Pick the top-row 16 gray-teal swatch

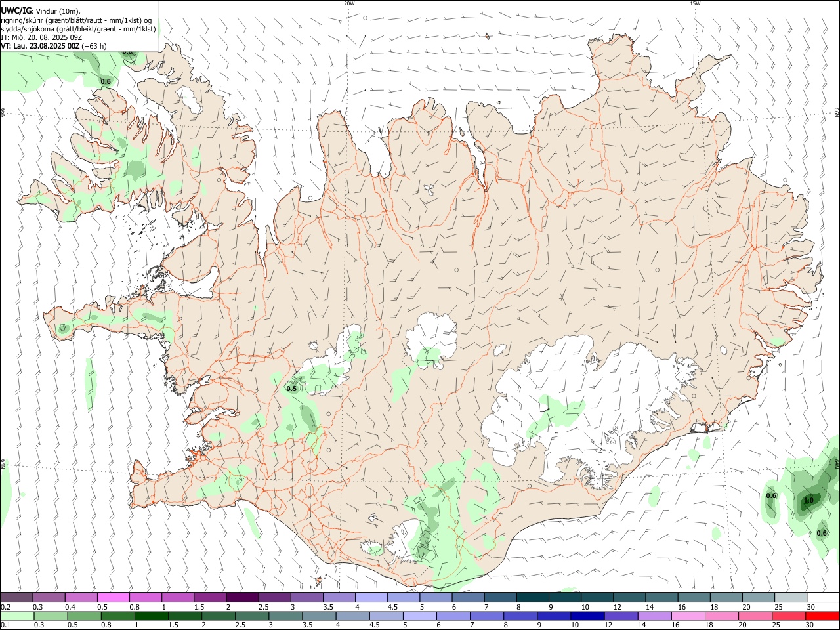694,597
